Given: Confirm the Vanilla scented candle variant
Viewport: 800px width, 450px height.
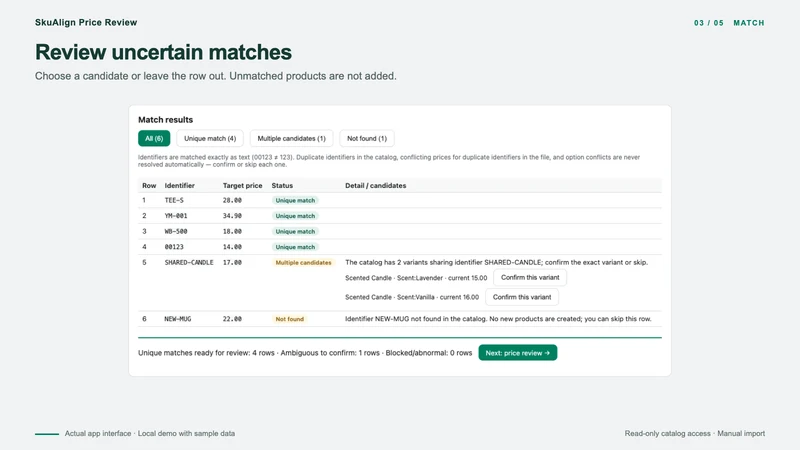Looking at the screenshot, I should [x=521, y=297].
